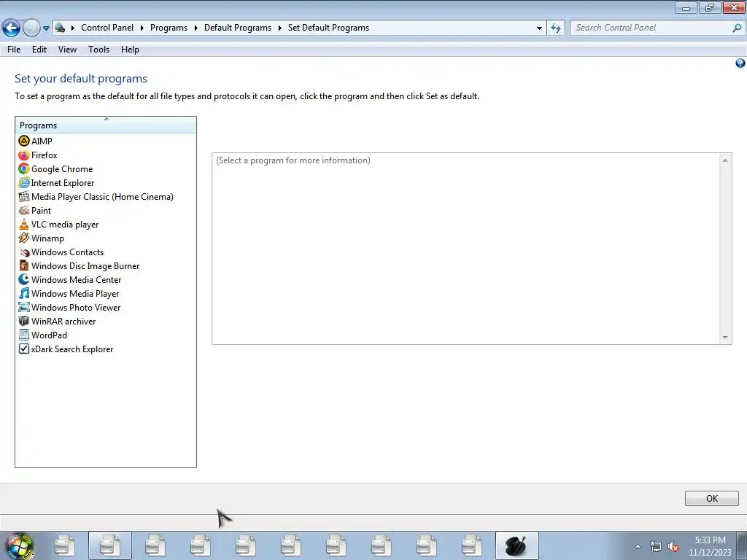
Task: Select Windows Photo Viewer in list
Action: 76,308
